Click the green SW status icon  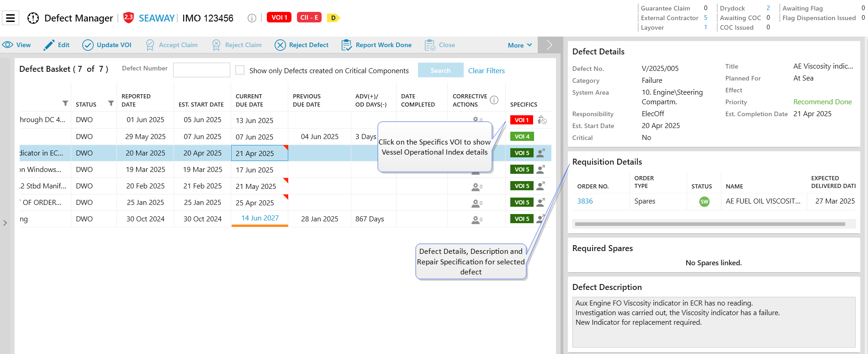[x=704, y=202]
